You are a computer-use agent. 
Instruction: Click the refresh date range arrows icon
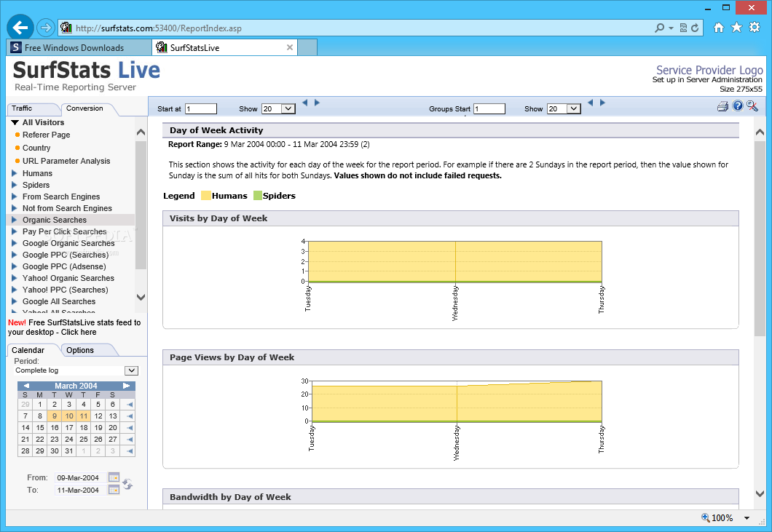127,484
